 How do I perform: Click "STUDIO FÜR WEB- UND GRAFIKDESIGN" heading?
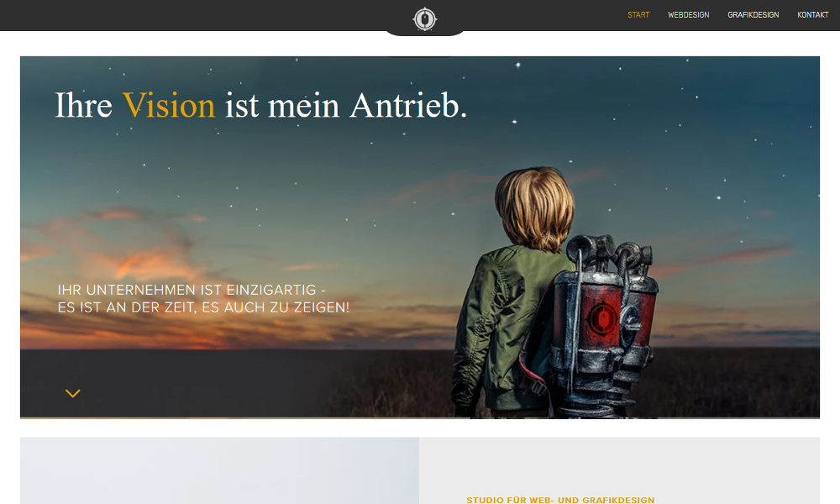coord(560,500)
